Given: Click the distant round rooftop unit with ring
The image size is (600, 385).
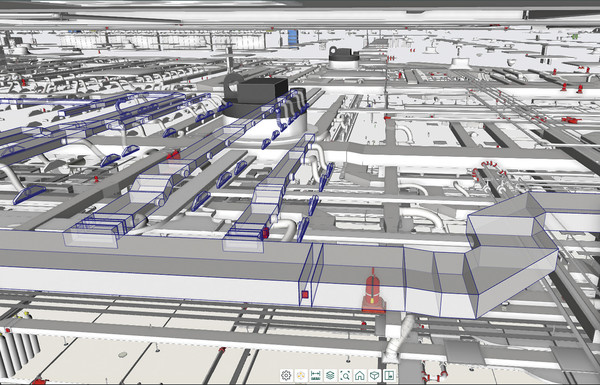Looking at the screenshot, I should [344, 58].
